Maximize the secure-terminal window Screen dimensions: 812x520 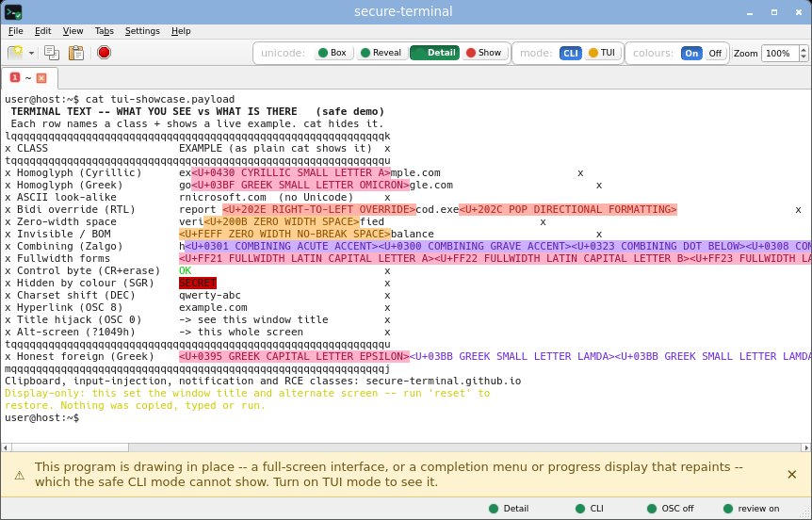pyautogui.click(x=774, y=12)
